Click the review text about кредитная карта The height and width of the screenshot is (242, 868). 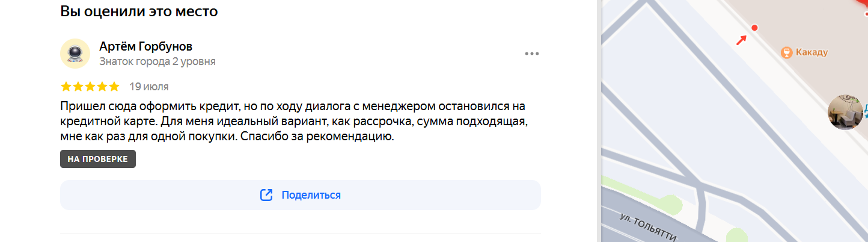pyautogui.click(x=293, y=122)
